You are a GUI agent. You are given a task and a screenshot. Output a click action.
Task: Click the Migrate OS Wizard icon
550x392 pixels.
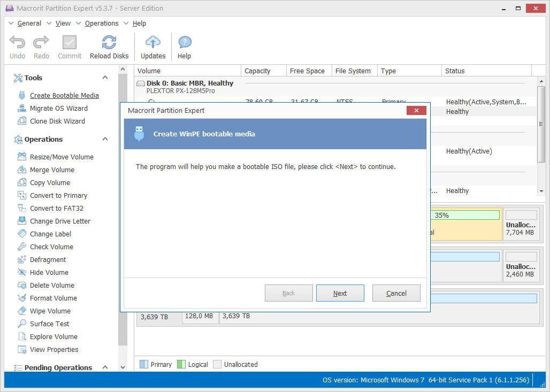(22, 108)
